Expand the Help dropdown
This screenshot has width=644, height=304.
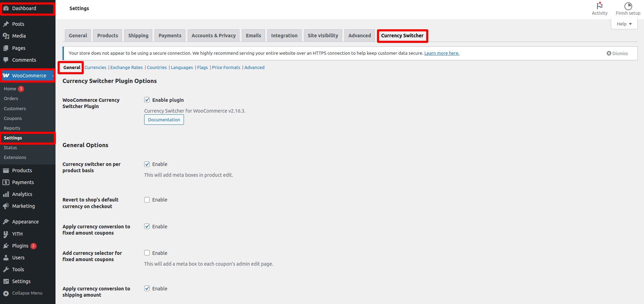624,24
